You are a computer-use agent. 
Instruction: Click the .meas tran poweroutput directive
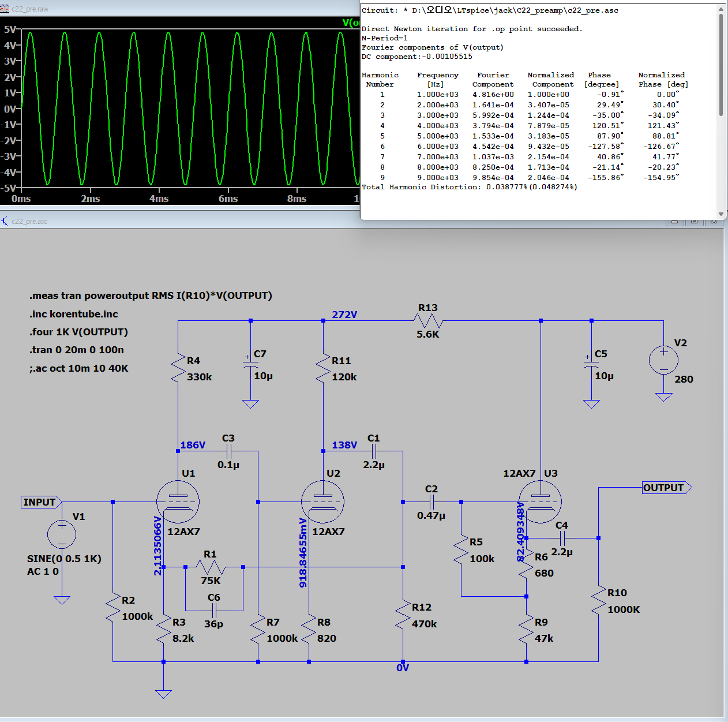point(151,295)
